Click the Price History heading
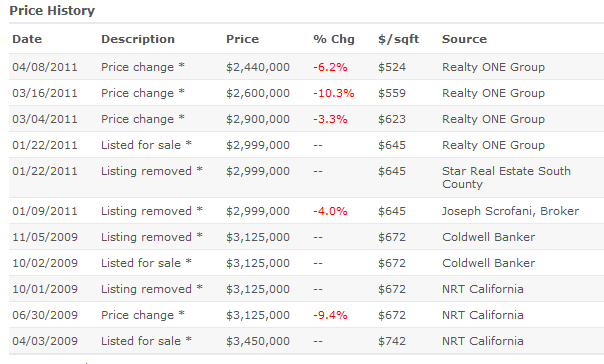604x364 pixels. click(52, 11)
